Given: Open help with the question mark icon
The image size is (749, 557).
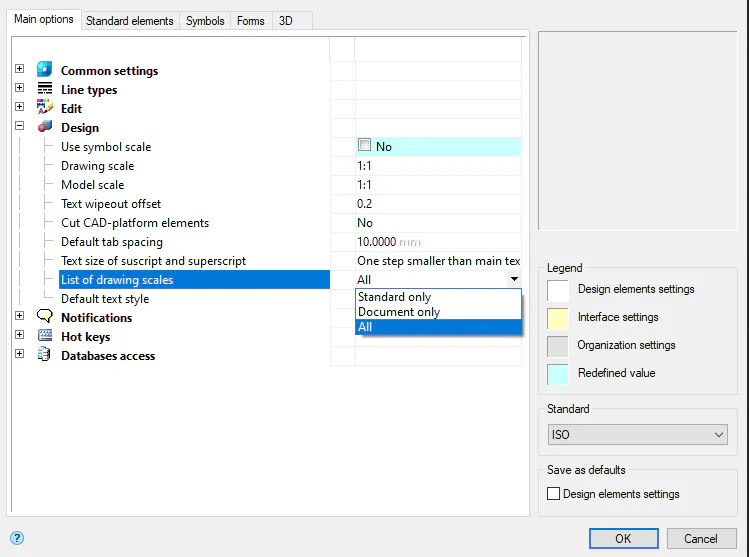Looking at the screenshot, I should [17, 538].
